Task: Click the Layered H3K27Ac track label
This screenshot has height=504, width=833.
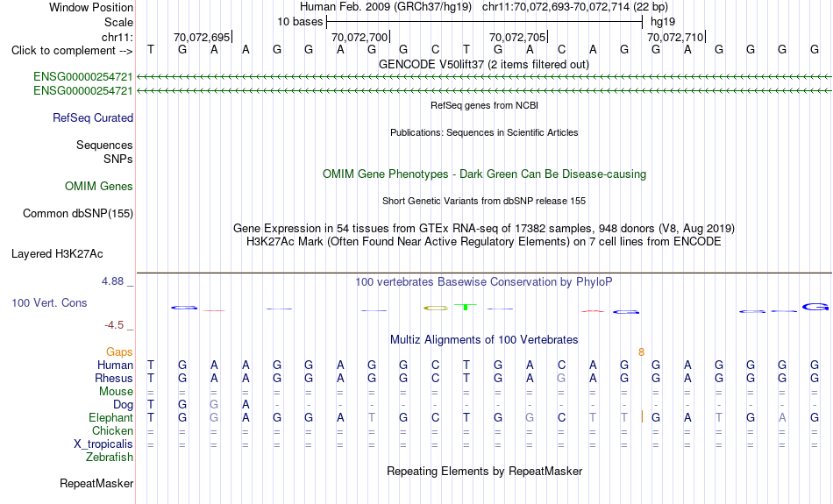Action: [57, 254]
